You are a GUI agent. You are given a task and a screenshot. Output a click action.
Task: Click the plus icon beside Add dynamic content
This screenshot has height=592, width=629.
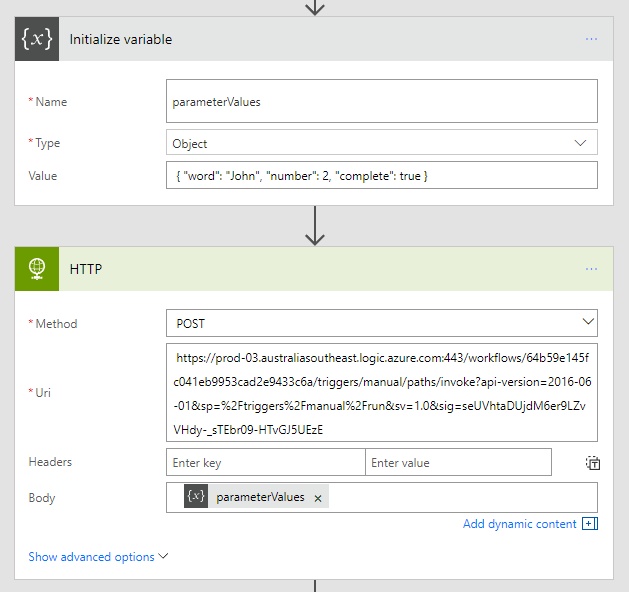[589, 524]
